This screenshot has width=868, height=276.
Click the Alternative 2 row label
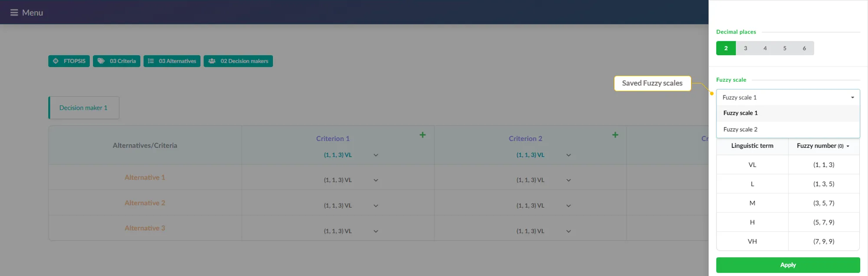pos(145,203)
